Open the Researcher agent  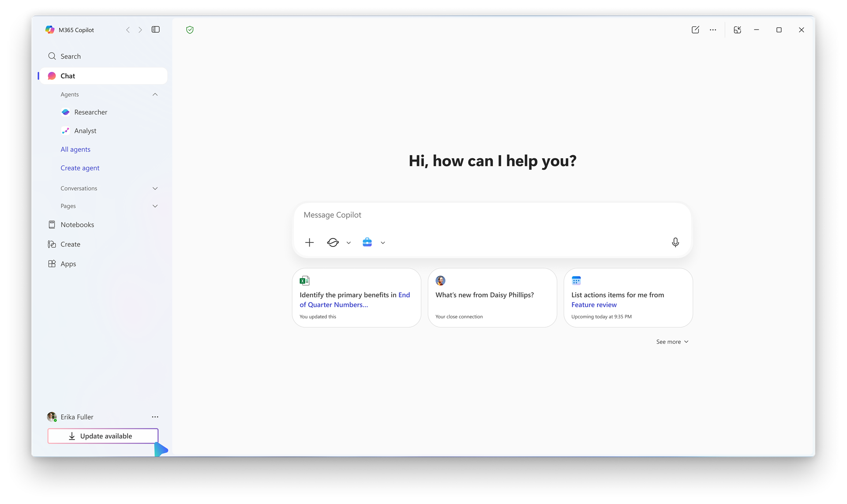pos(90,112)
